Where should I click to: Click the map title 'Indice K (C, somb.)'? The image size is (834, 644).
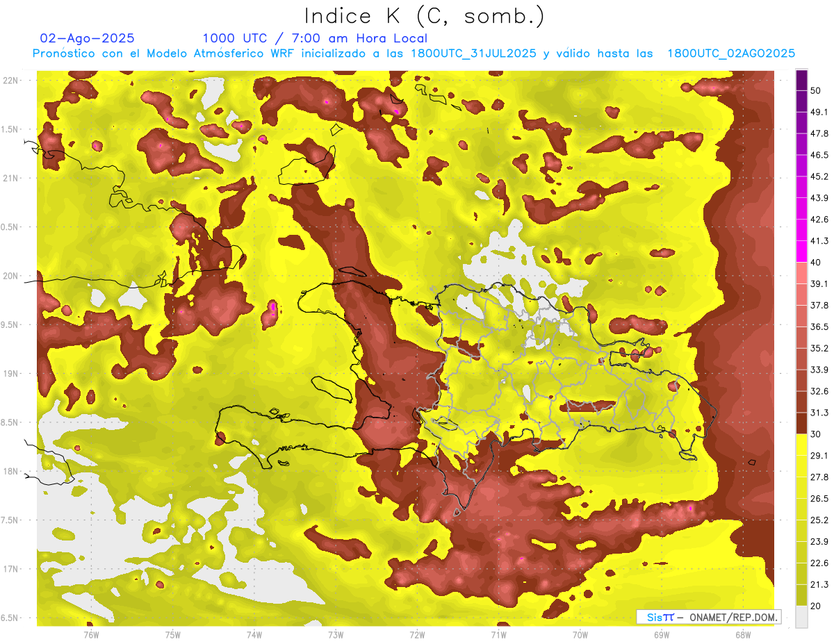[425, 16]
